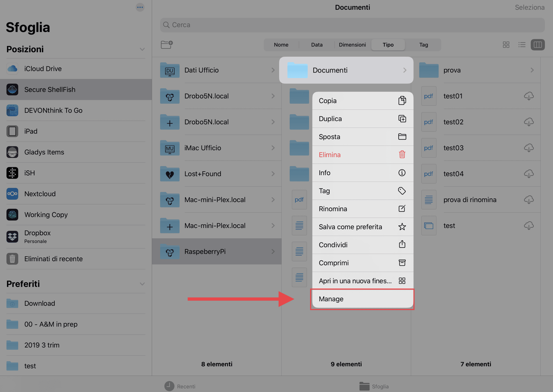
Task: Tap the Seleziona button
Action: click(530, 8)
